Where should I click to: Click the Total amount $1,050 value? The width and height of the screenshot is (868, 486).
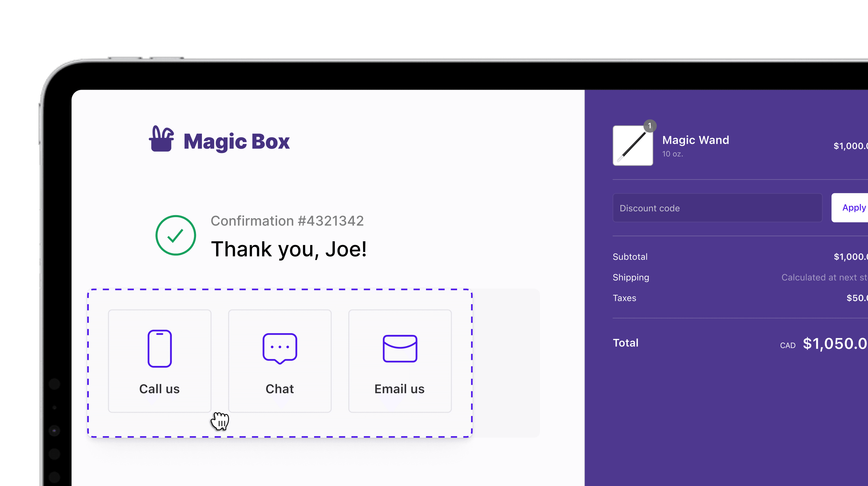pos(835,344)
